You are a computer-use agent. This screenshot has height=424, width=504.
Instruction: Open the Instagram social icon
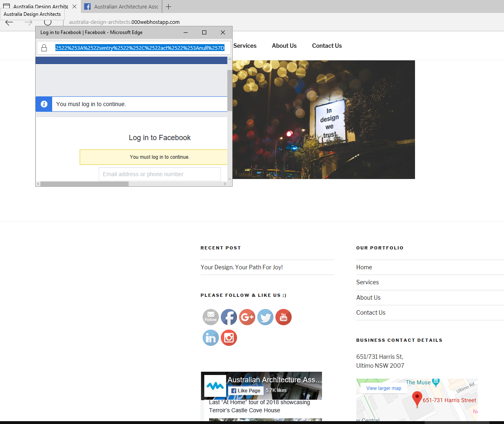(229, 338)
